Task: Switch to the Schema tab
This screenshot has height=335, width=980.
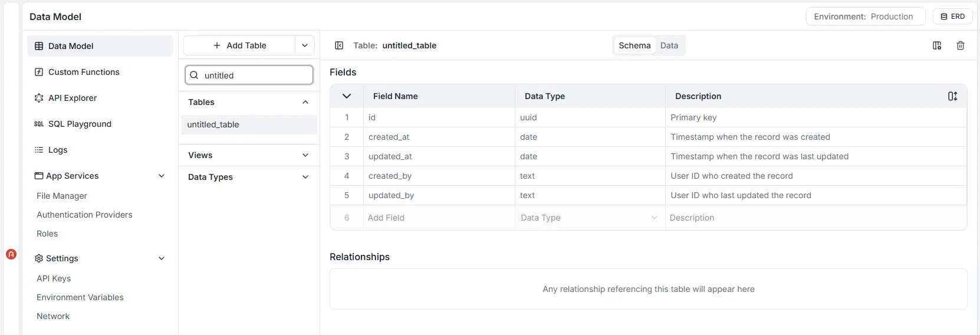Action: point(634,45)
